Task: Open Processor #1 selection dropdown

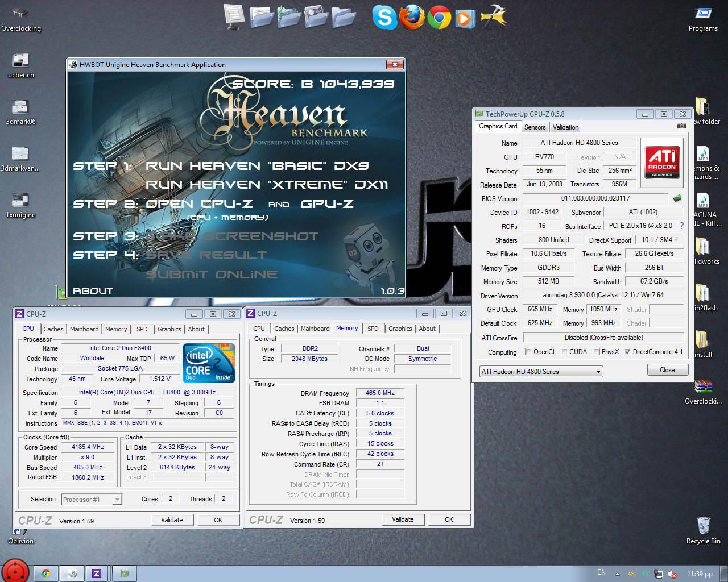Action: (x=91, y=500)
